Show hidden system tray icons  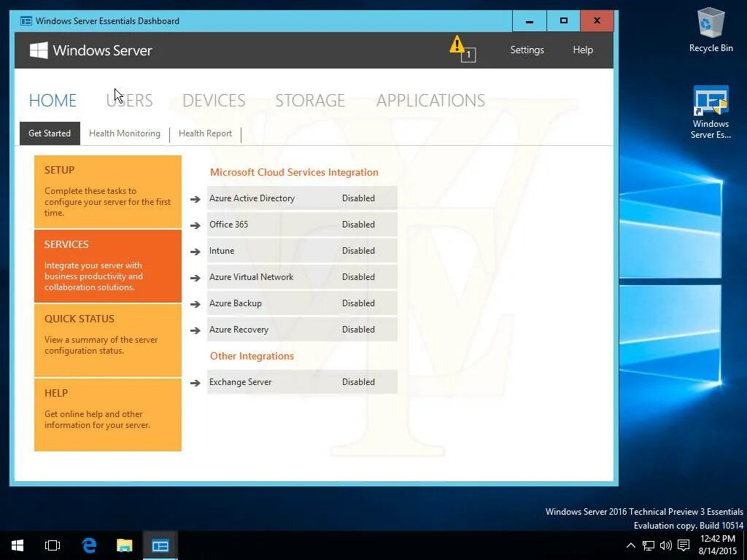click(x=631, y=545)
